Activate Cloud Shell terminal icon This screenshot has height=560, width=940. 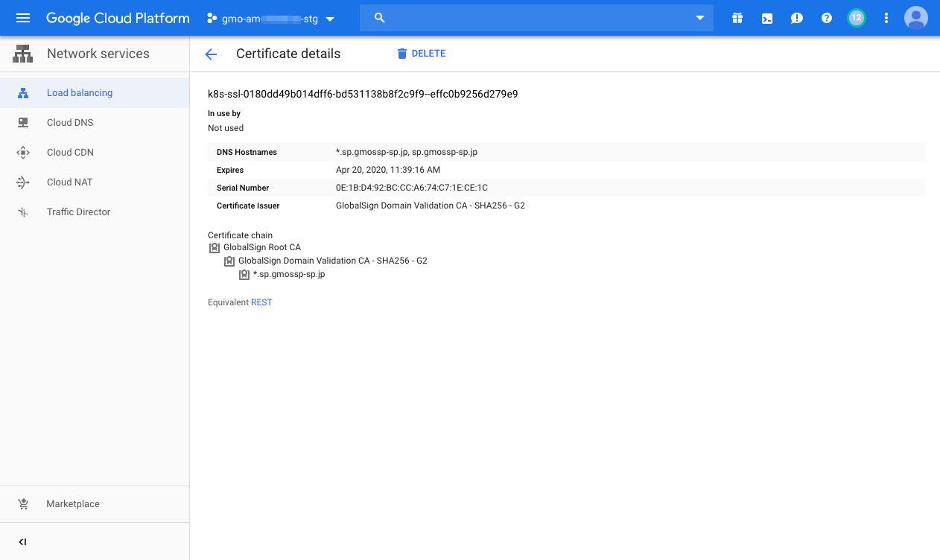point(766,18)
